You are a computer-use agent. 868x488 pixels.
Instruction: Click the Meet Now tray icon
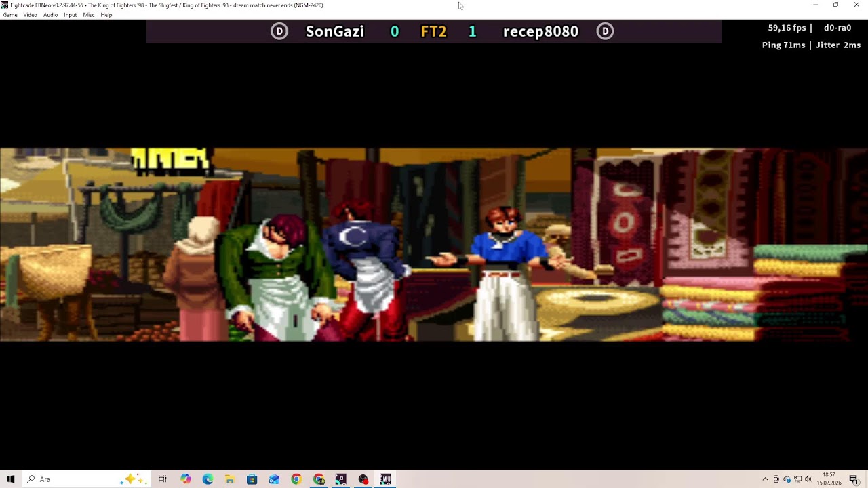(776, 479)
